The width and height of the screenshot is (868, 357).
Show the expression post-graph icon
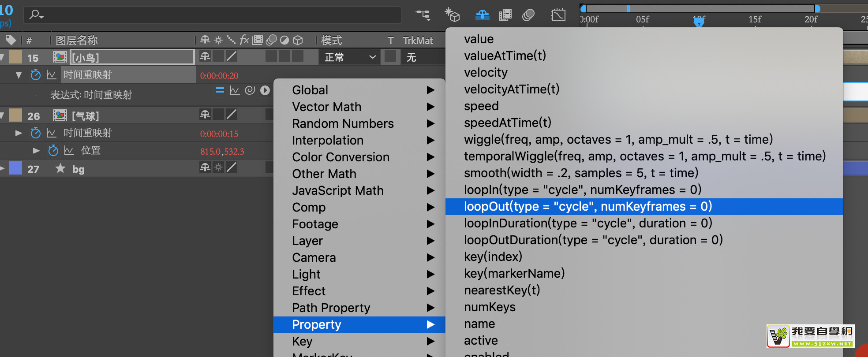pyautogui.click(x=235, y=90)
